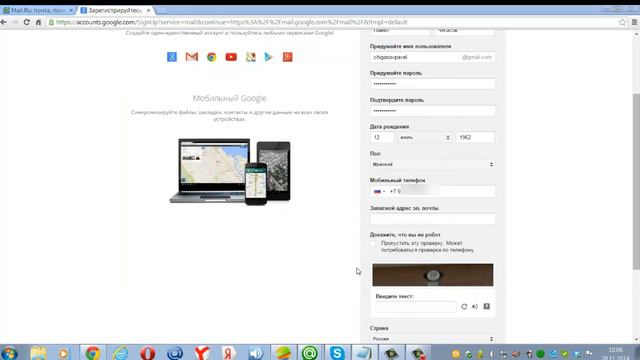Open Skype from the taskbar

tap(337, 353)
